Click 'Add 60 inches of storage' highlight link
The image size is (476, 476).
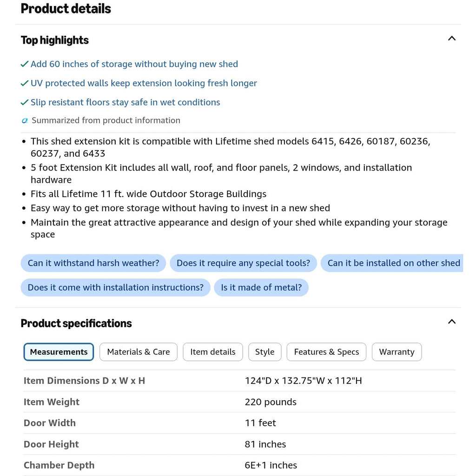pos(134,64)
